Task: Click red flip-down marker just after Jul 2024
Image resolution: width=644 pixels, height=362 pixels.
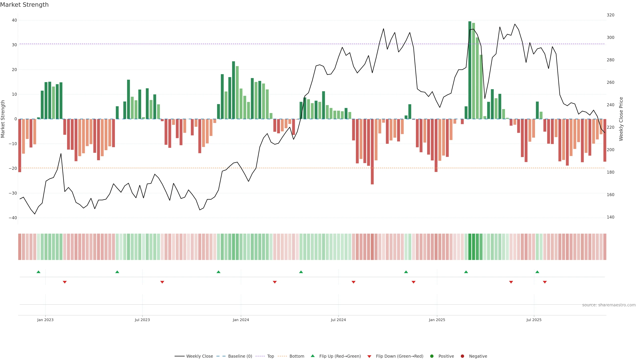Action: pyautogui.click(x=354, y=282)
